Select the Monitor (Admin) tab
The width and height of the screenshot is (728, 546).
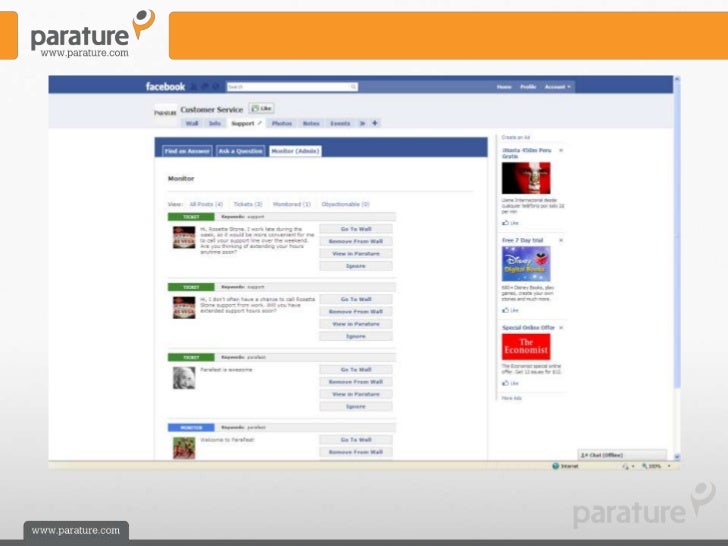click(295, 151)
